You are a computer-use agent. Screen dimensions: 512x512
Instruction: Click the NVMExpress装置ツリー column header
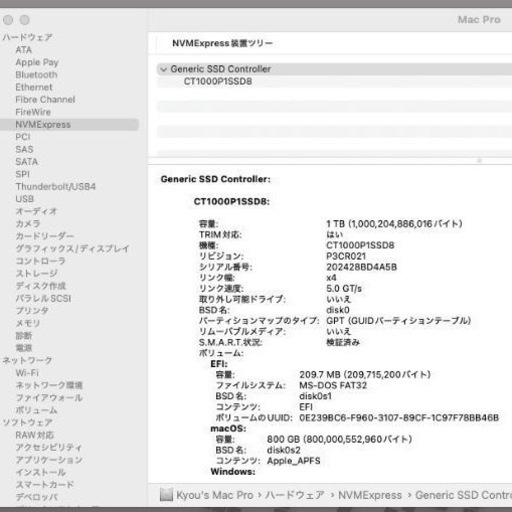222,43
